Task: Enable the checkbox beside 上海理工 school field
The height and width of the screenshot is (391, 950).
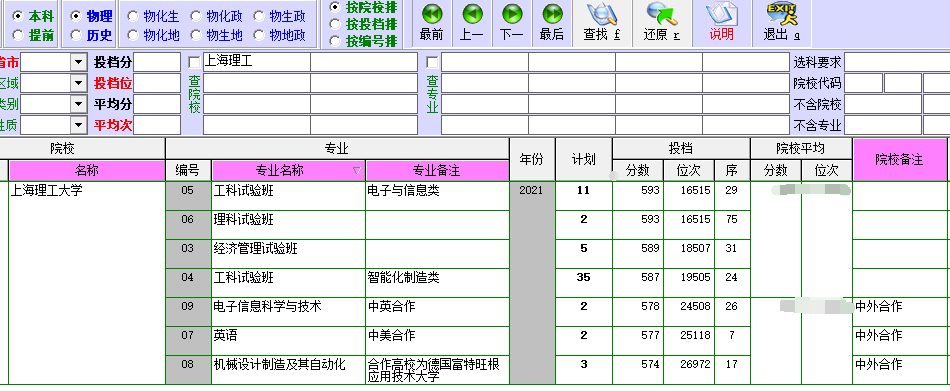Action: pyautogui.click(x=194, y=62)
